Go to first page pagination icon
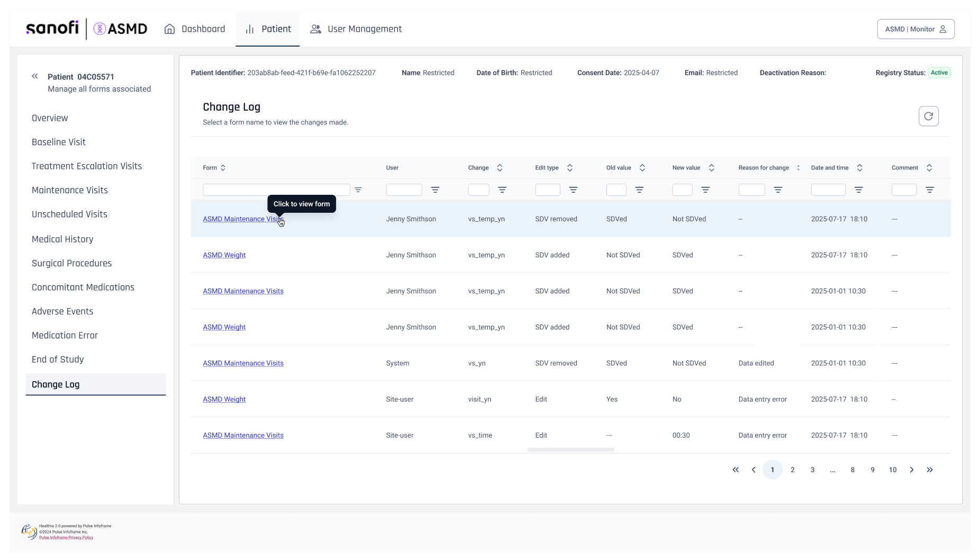This screenshot has height=560, width=980. [736, 469]
